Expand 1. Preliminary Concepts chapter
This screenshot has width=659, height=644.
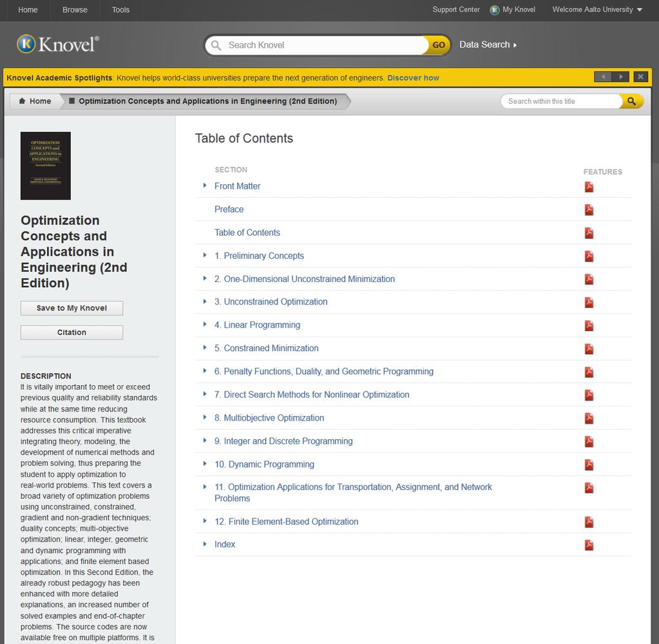(x=205, y=255)
